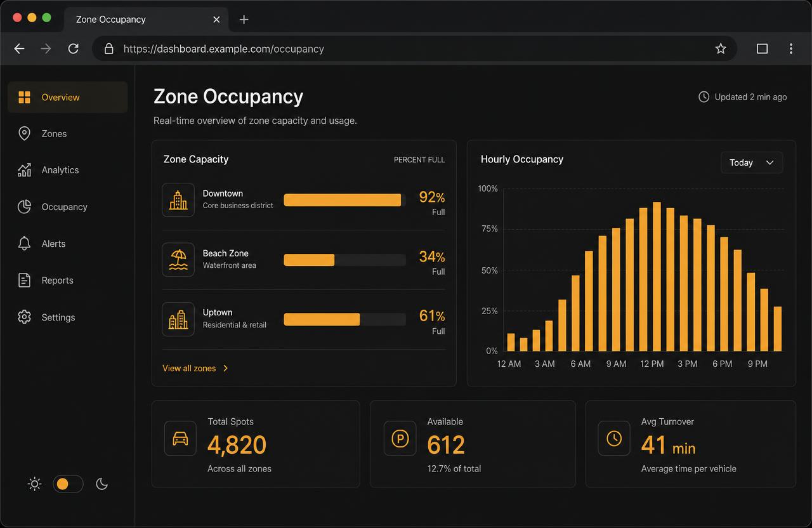Click the 92% Downtown value

[432, 197]
